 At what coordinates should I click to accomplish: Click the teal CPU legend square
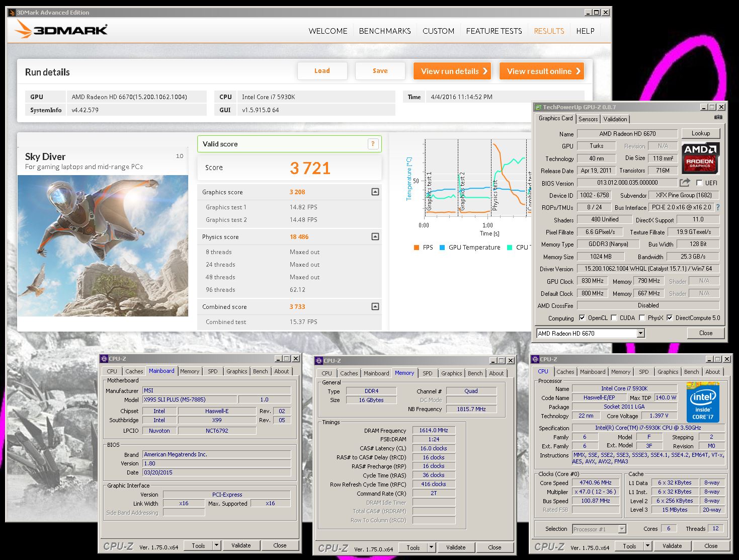point(510,248)
